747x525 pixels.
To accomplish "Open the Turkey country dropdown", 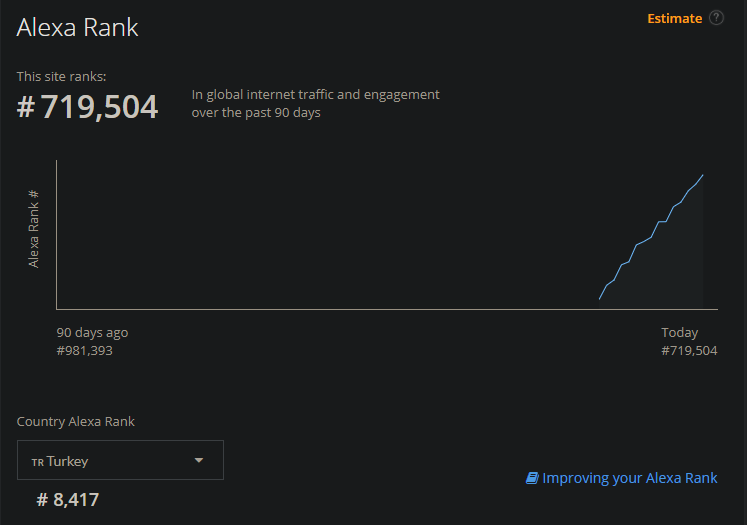I will point(120,460).
